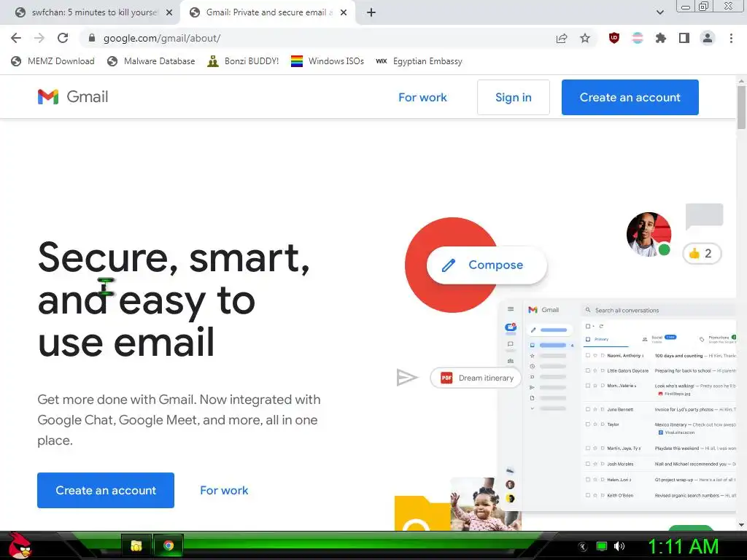Click the man's profile photo
Screen dimensions: 747x560
point(649,234)
